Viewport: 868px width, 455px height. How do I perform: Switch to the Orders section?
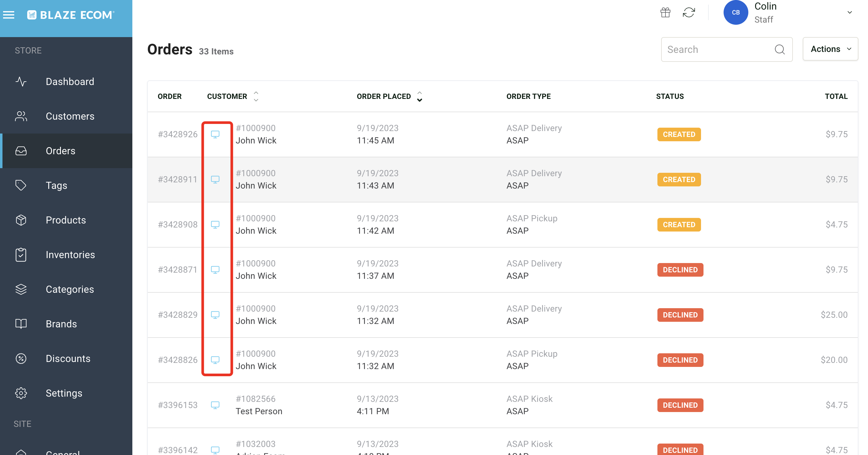point(60,151)
